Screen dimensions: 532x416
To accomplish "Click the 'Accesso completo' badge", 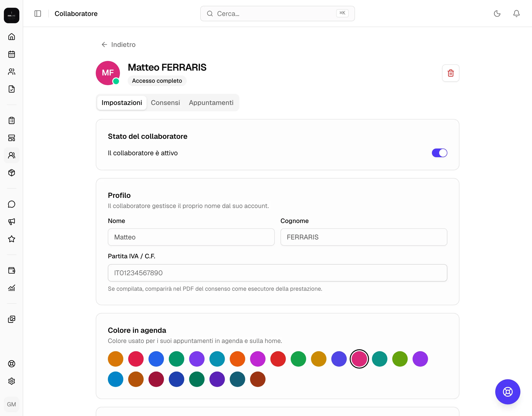I will pyautogui.click(x=157, y=81).
